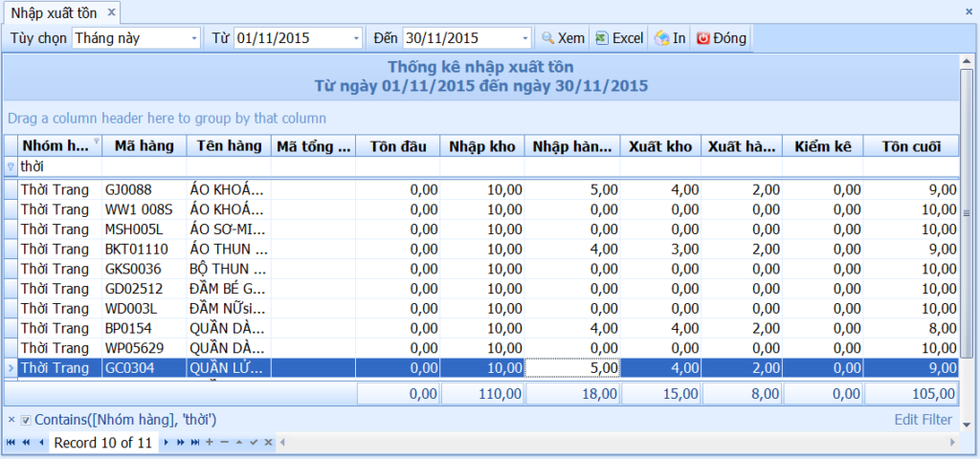The width and height of the screenshot is (980, 459).
Task: Click the Nhóm hàng filter row field
Action: pos(60,166)
